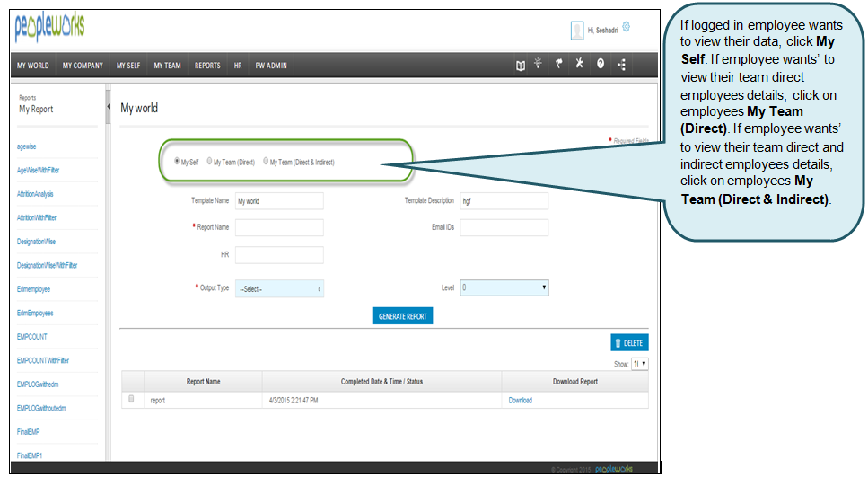Open the Output Type dropdown
This screenshot has width=868, height=477.
coord(279,289)
